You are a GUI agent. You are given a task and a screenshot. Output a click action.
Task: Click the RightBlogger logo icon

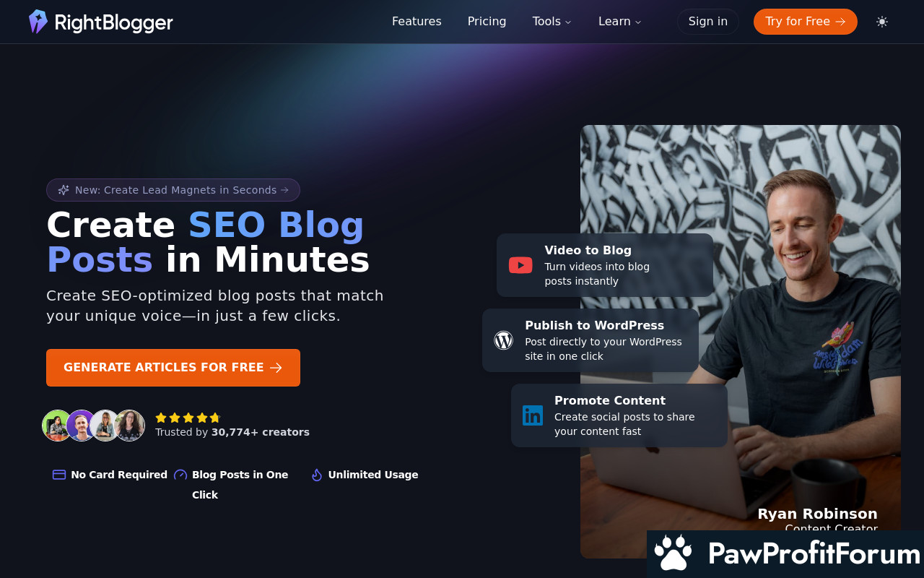point(38,22)
